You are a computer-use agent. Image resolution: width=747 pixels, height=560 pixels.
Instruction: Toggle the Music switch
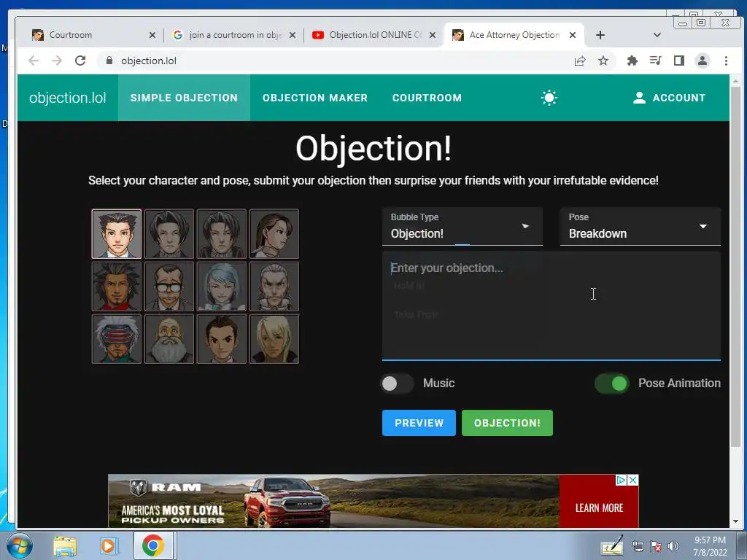[397, 384]
